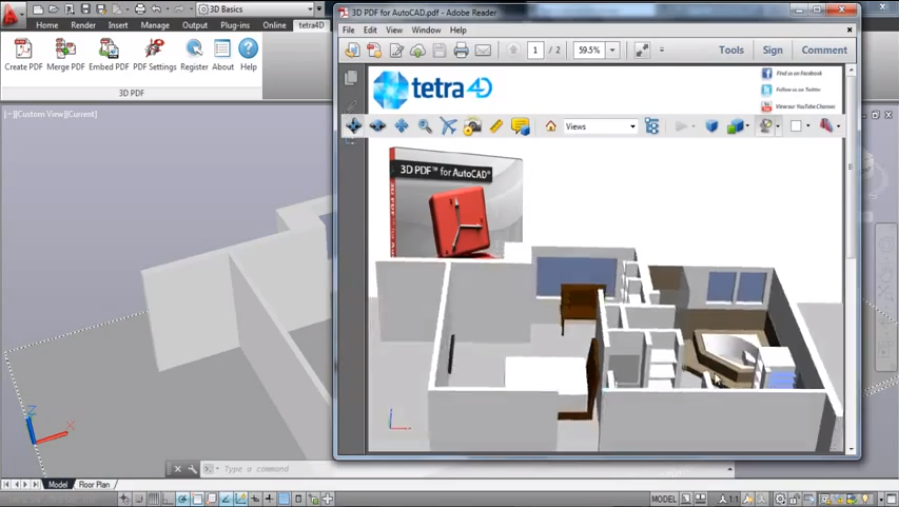Toggle 3D Object Snap in status bar
Viewport: 899px width, 507px height.
(212, 499)
